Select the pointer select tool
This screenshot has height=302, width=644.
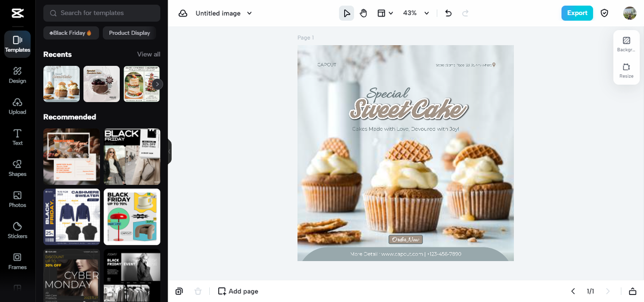[x=346, y=13]
